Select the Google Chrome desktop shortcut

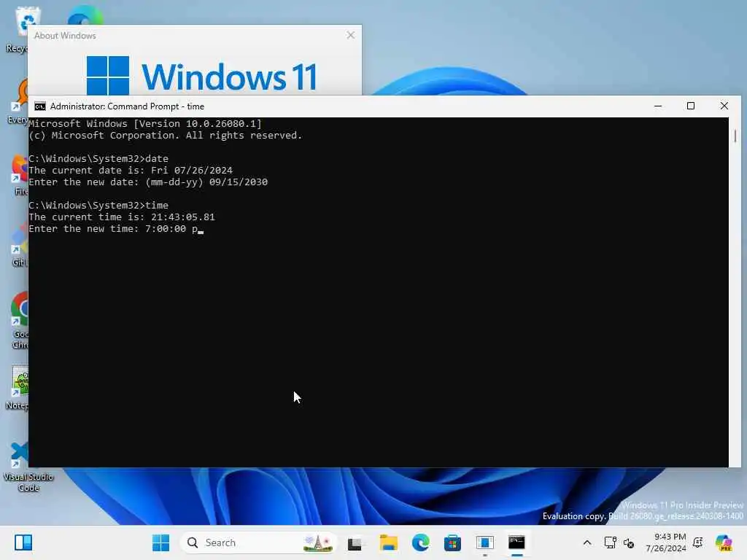click(19, 320)
